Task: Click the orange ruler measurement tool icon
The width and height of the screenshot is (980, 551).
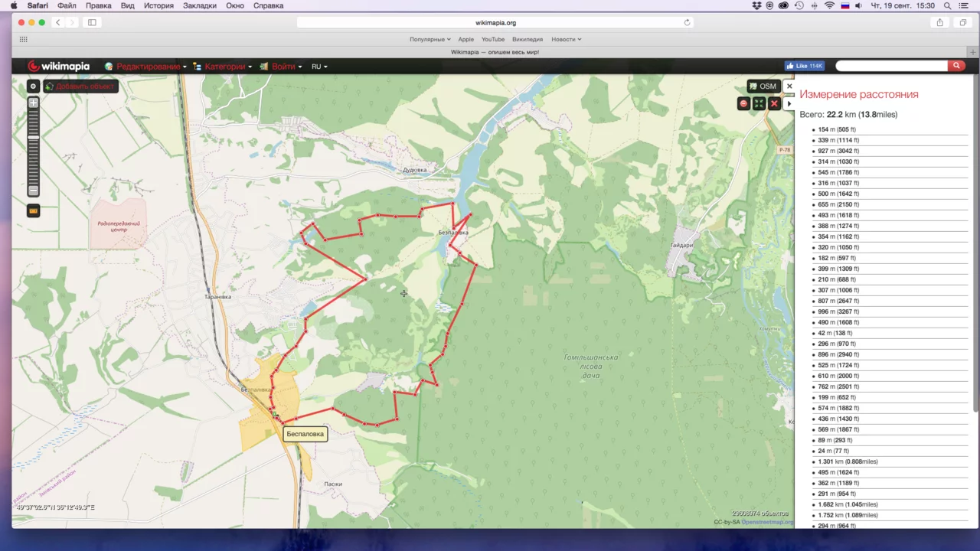Action: (x=33, y=210)
